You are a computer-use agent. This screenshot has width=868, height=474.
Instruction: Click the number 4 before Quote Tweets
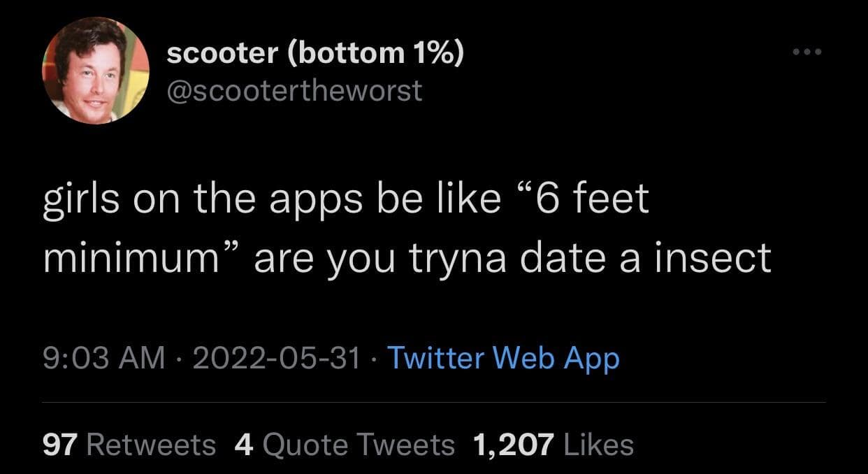point(244,444)
